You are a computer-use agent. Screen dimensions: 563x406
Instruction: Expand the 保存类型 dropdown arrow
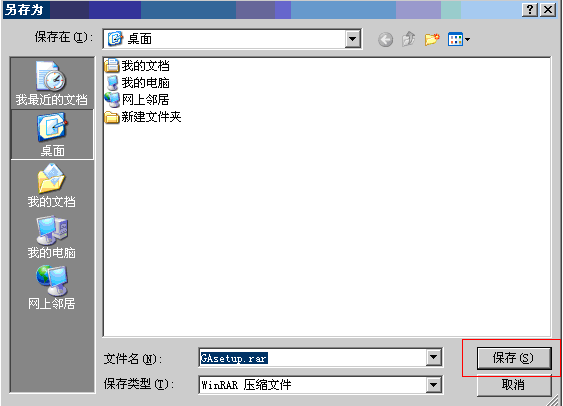point(433,385)
